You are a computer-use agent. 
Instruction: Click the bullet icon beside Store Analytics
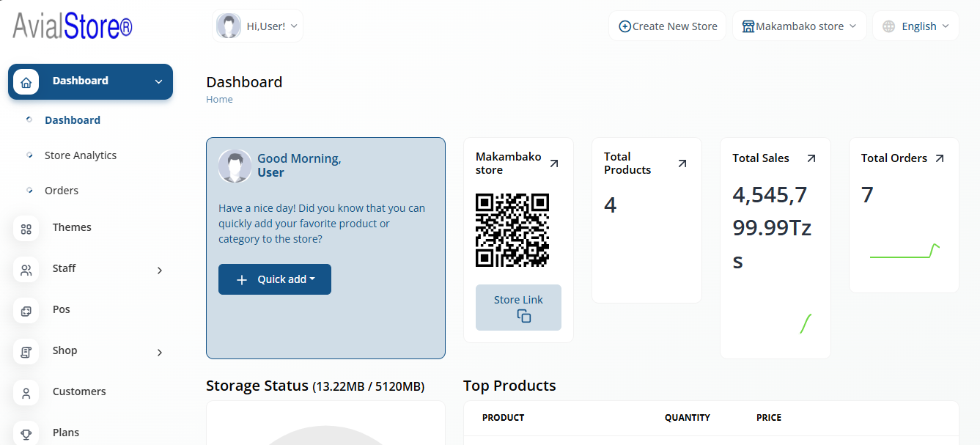coord(29,155)
